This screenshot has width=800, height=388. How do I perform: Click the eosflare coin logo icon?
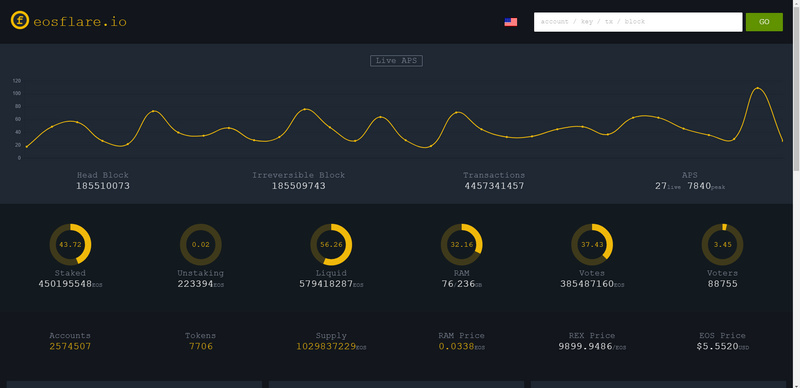(x=20, y=21)
